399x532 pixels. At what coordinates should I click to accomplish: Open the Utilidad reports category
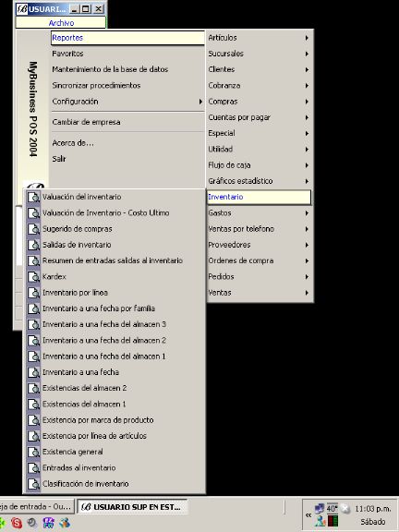click(x=259, y=150)
